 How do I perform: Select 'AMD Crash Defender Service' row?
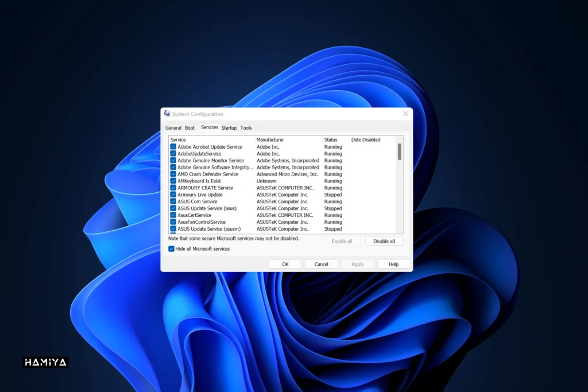[283, 174]
